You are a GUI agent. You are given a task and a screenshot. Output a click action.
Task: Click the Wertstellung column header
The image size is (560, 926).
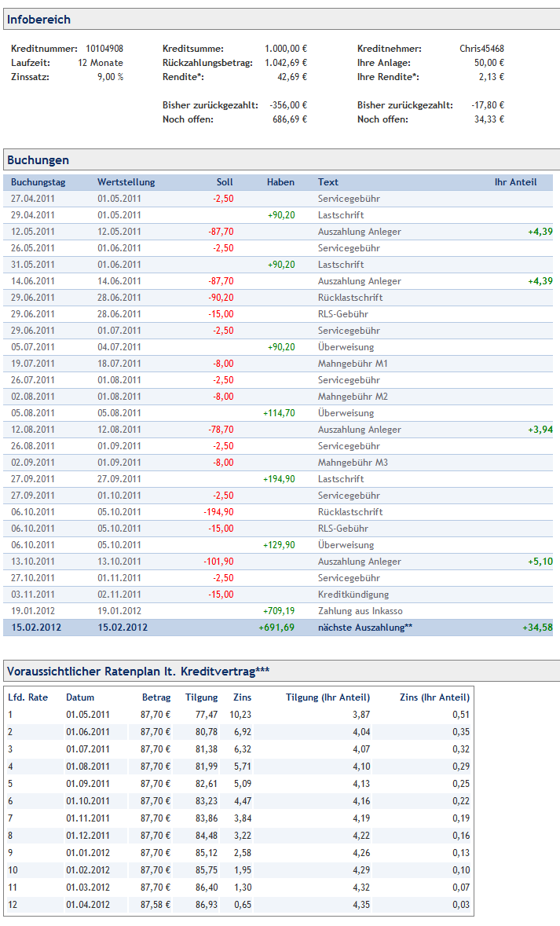coord(126,182)
